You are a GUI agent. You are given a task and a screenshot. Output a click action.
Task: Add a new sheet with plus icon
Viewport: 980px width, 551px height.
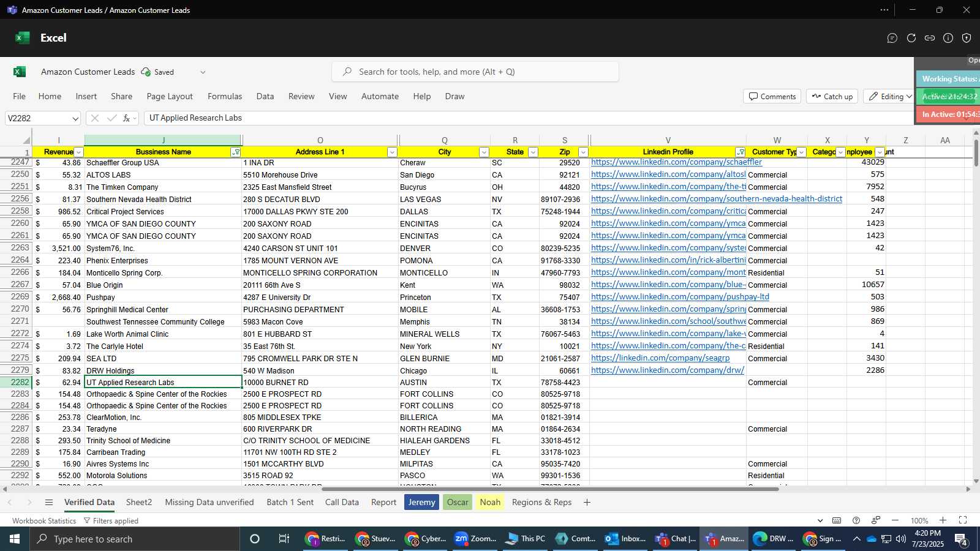click(x=587, y=503)
